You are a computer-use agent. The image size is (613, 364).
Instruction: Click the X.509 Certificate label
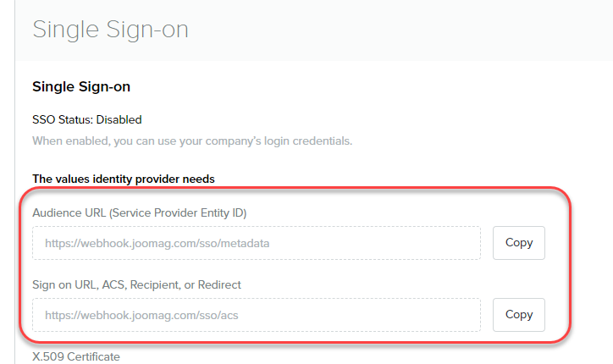pyautogui.click(x=76, y=356)
